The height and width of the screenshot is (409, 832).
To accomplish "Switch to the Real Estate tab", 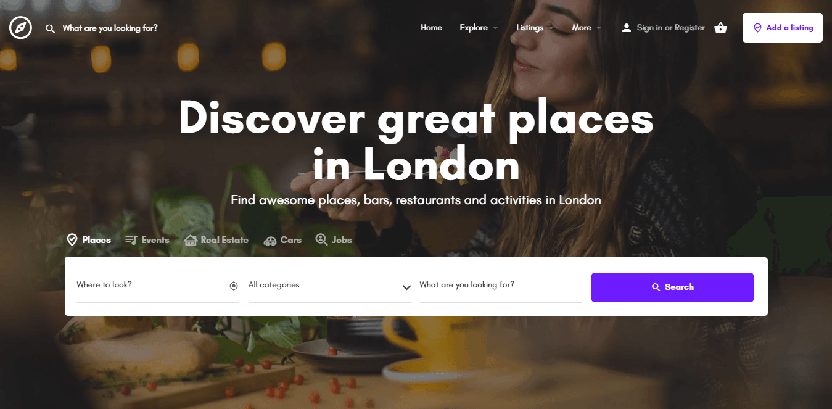I will (216, 240).
